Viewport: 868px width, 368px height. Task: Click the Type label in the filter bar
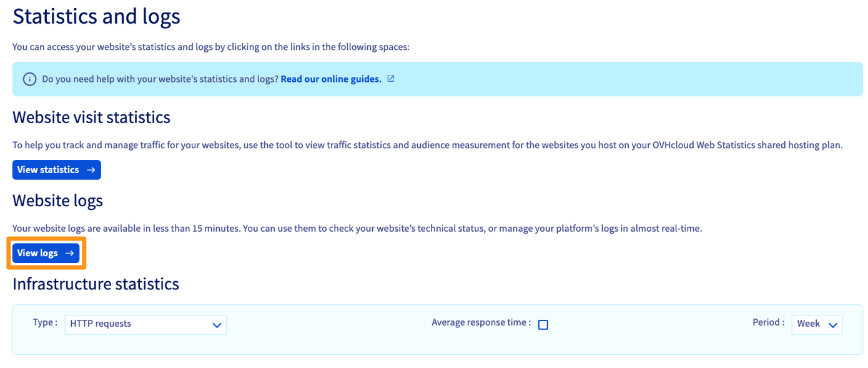[44, 322]
